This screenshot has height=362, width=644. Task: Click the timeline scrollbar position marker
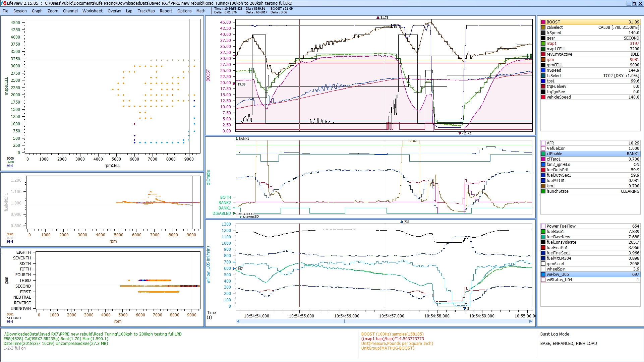(x=344, y=321)
